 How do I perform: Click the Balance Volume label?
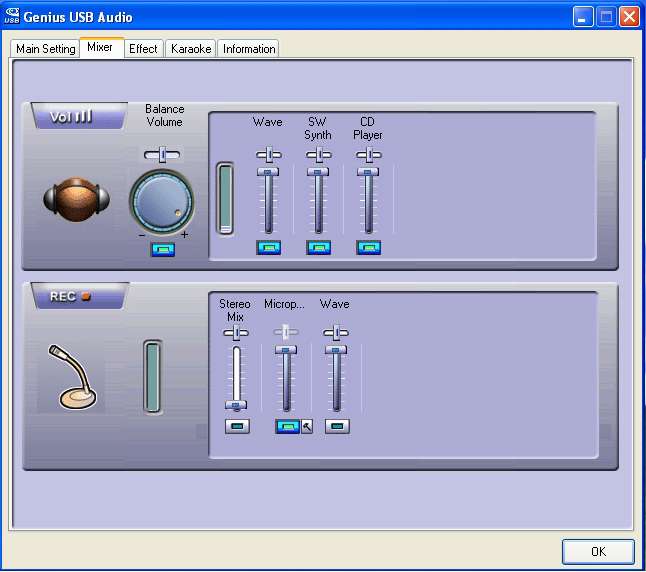click(x=164, y=115)
